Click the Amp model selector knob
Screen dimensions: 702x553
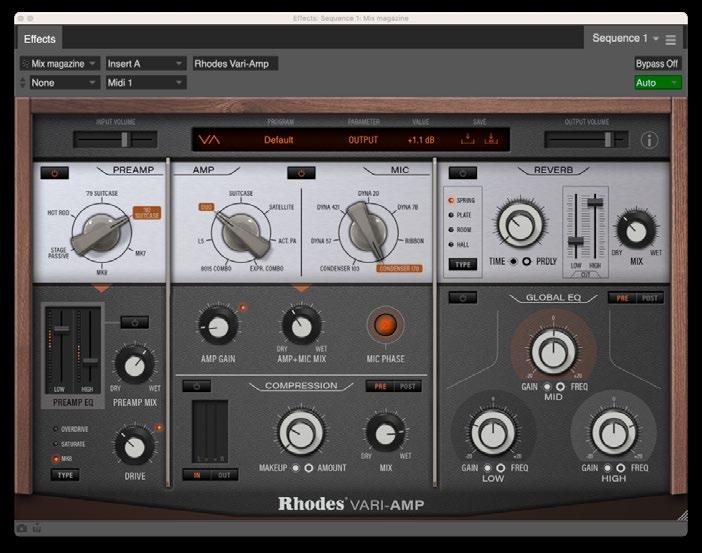242,233
